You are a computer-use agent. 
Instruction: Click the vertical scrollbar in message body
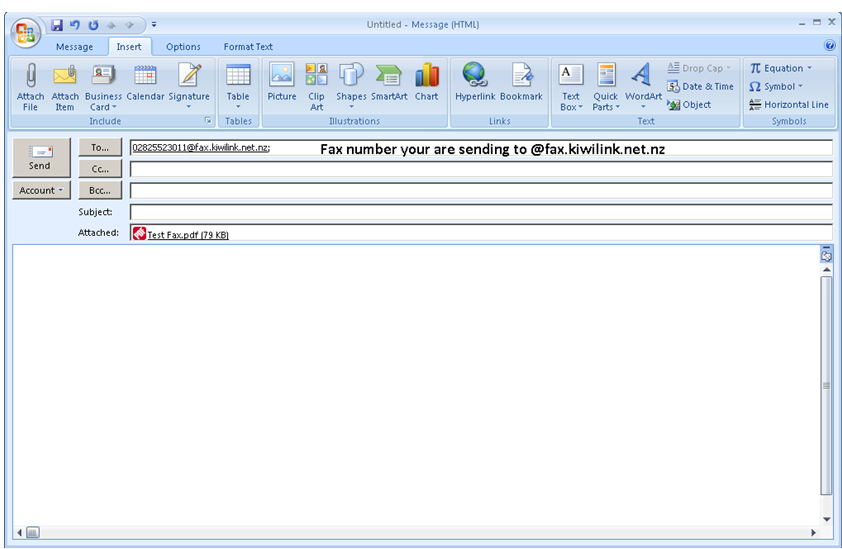click(826, 385)
